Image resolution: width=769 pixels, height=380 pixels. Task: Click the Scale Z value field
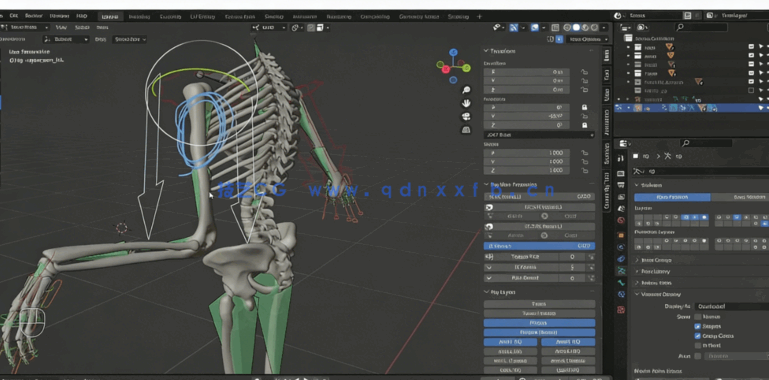526,171
